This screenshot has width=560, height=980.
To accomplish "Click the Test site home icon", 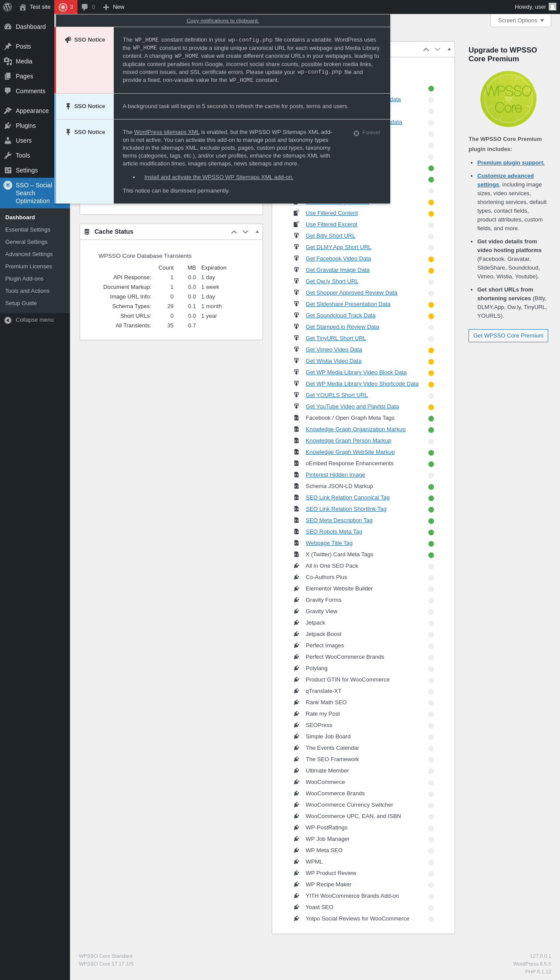I will (x=23, y=7).
